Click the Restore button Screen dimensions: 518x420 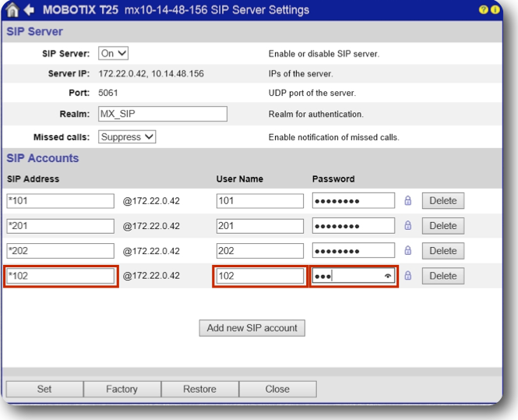tap(199, 389)
